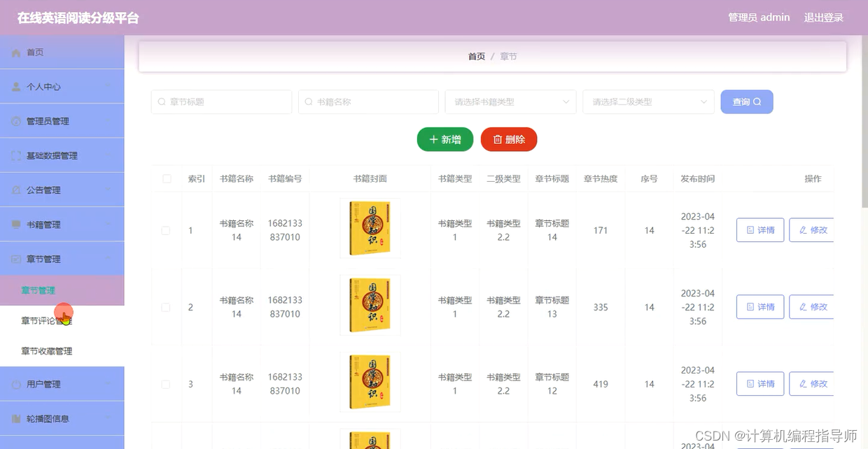Click the 发布时间 column header

point(698,179)
